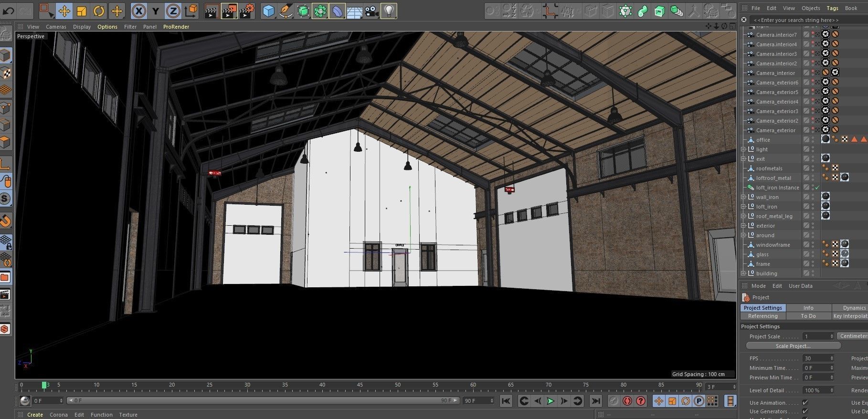The height and width of the screenshot is (419, 868).
Task: Click the FPS value field
Action: 818,358
